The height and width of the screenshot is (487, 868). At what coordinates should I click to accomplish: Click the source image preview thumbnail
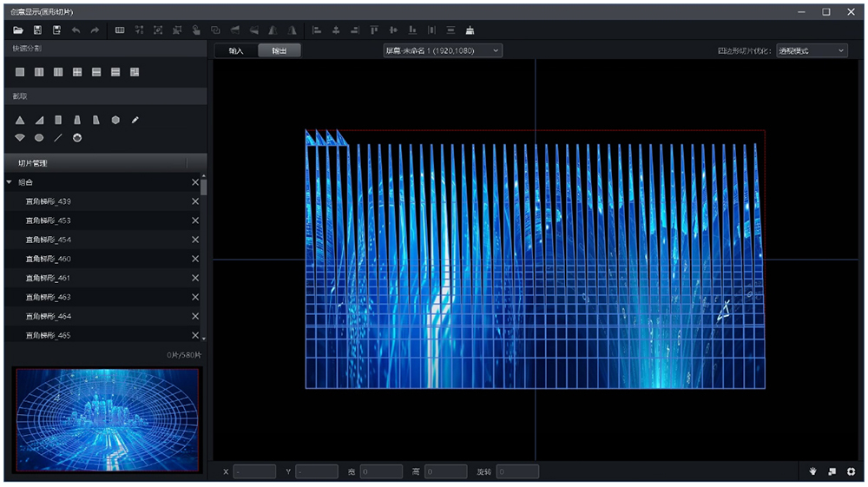tap(107, 419)
